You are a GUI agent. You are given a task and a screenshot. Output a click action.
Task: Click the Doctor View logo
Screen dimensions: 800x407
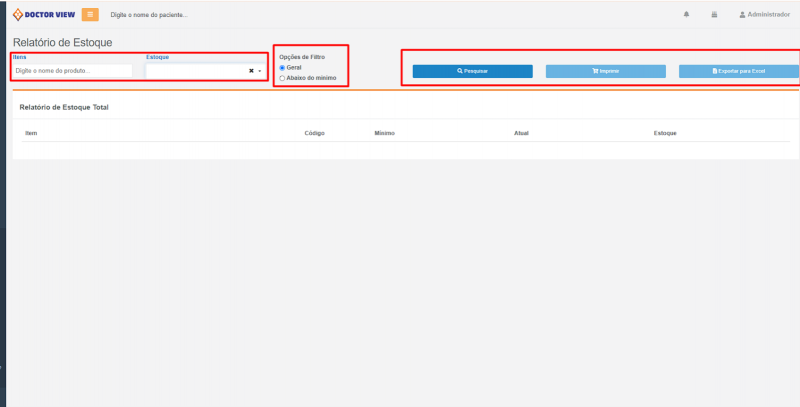click(x=43, y=15)
